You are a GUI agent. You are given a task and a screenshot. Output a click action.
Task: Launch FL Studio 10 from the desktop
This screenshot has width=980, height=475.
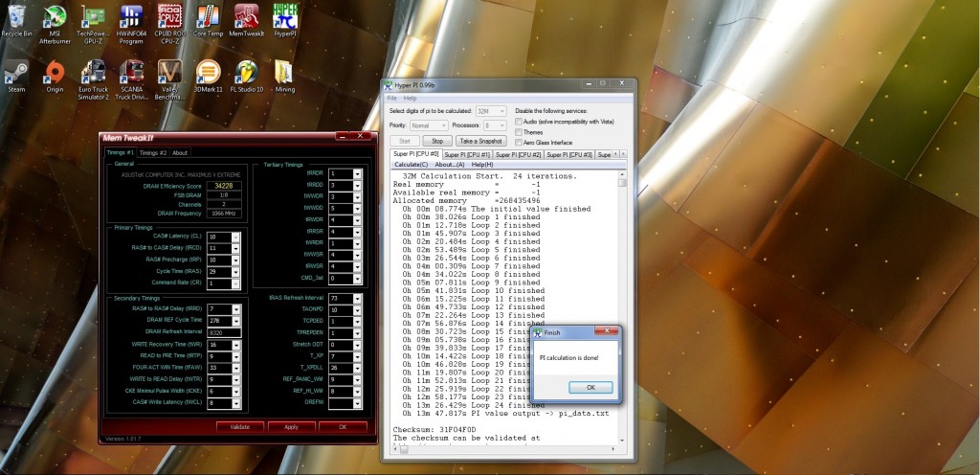click(x=246, y=77)
